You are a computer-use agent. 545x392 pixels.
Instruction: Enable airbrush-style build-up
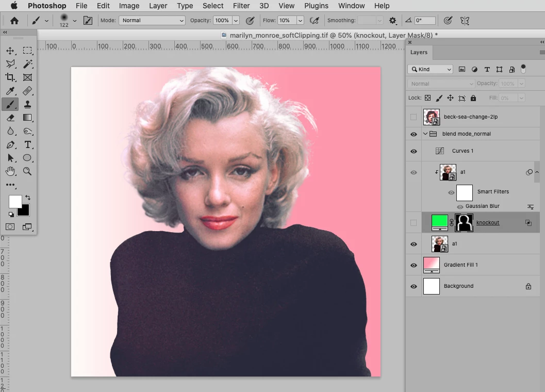314,21
